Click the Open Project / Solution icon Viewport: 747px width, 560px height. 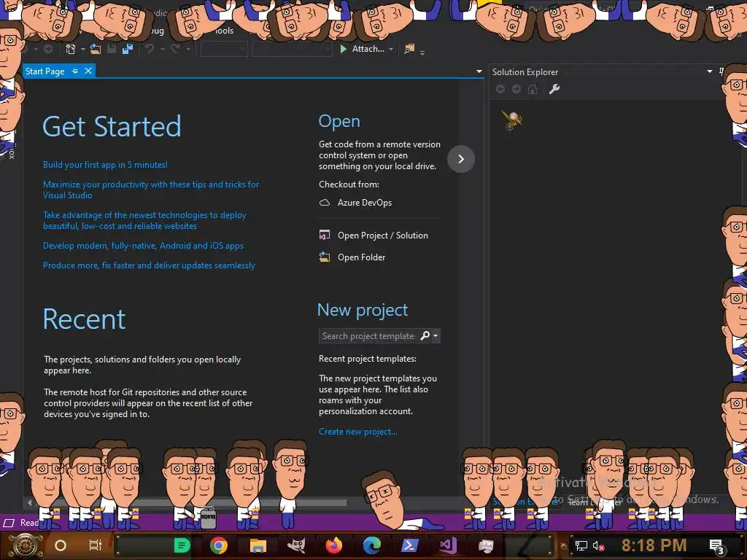click(x=325, y=236)
